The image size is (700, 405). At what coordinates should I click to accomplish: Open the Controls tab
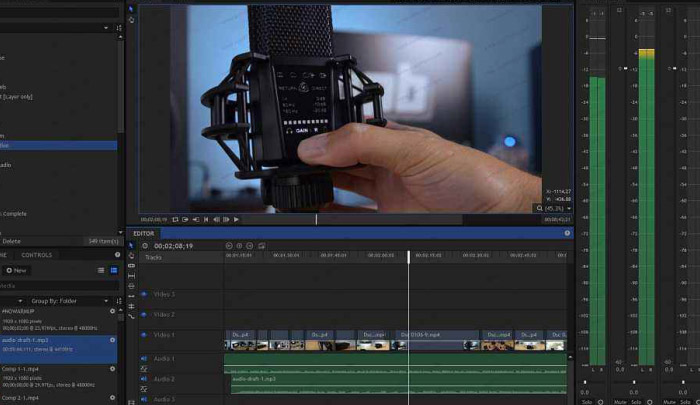tap(36, 255)
